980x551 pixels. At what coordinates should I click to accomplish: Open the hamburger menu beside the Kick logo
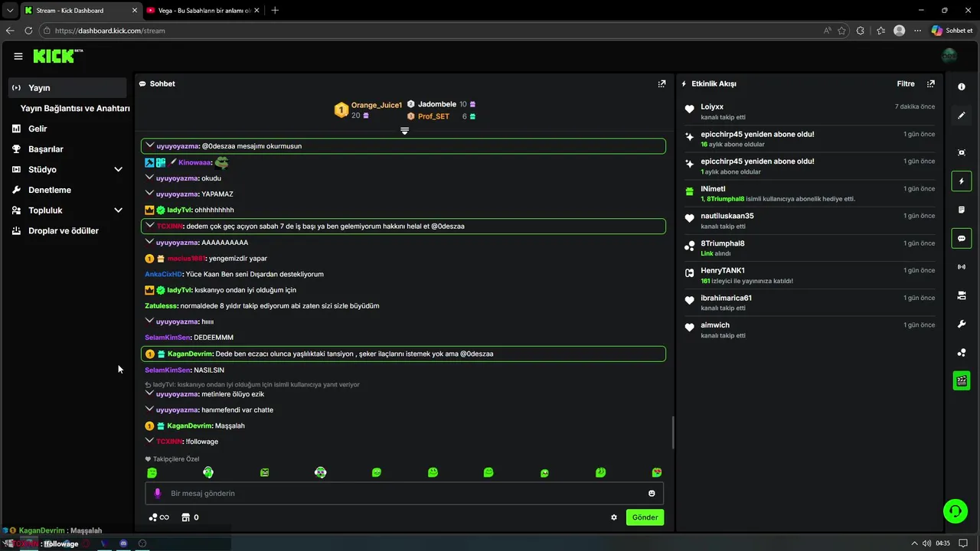tap(18, 56)
